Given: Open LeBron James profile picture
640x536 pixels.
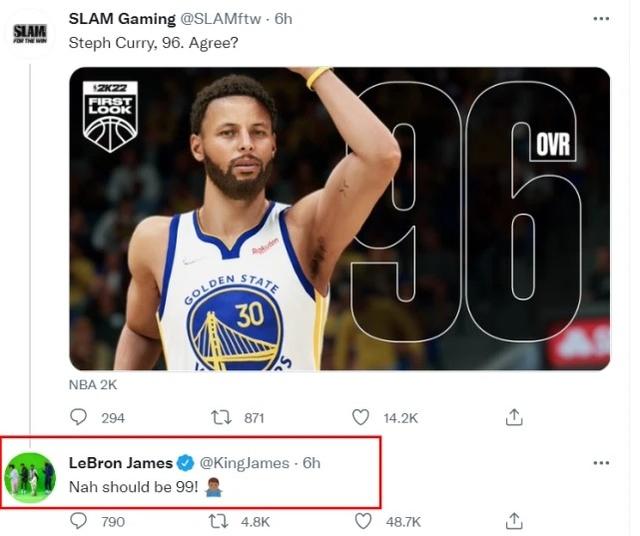Looking at the screenshot, I should coord(30,477).
